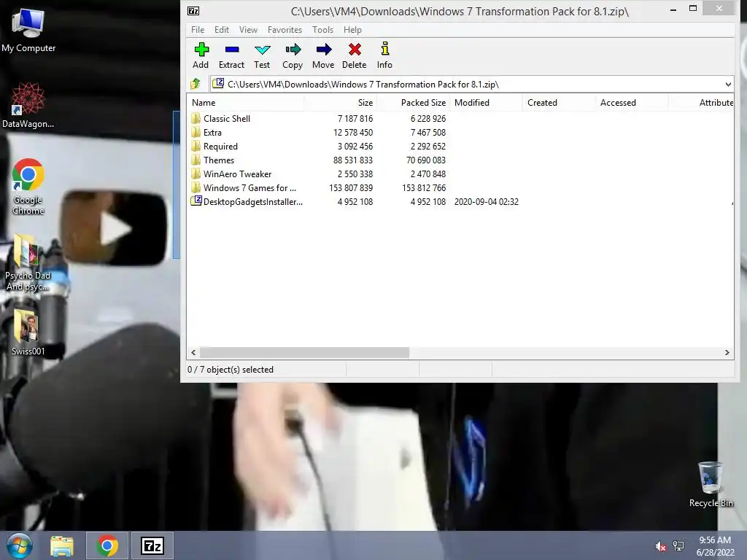The image size is (747, 560).
Task: Open the Tools menu
Action: (x=322, y=29)
